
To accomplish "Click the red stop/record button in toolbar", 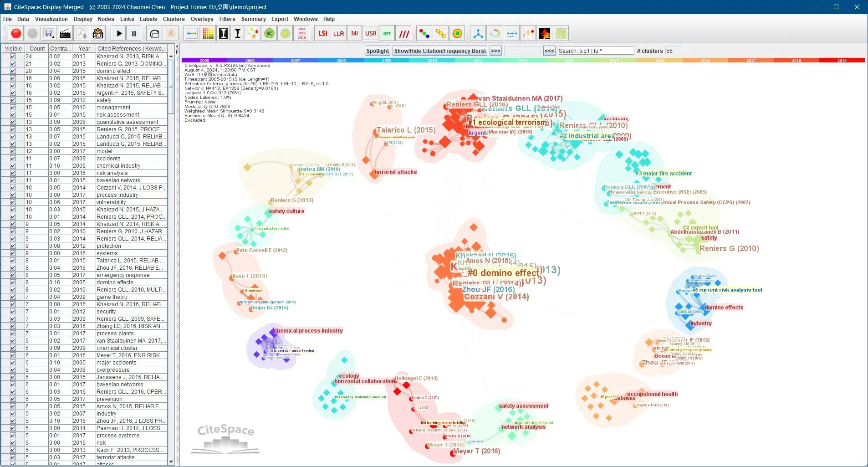I will tap(16, 33).
